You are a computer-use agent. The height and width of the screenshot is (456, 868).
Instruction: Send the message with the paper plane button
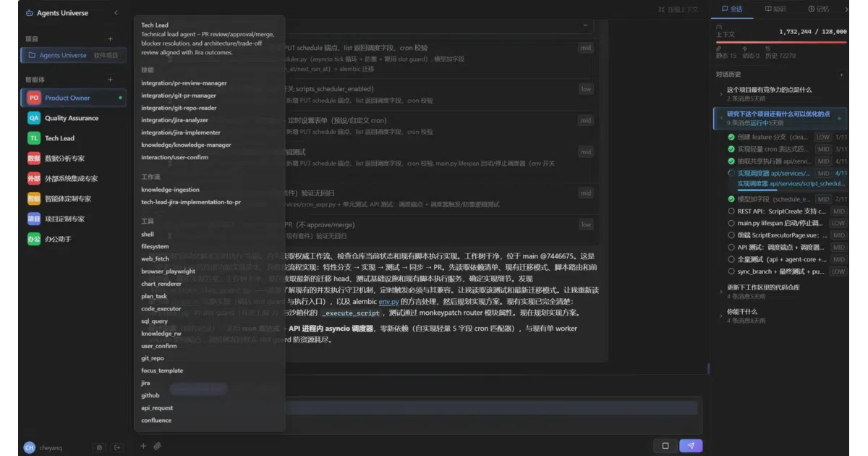691,446
